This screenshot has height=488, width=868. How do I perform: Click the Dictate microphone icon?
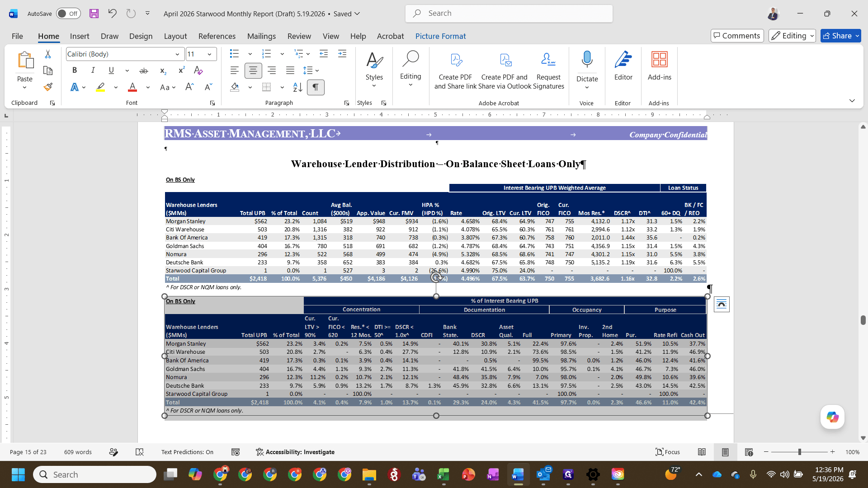587,60
